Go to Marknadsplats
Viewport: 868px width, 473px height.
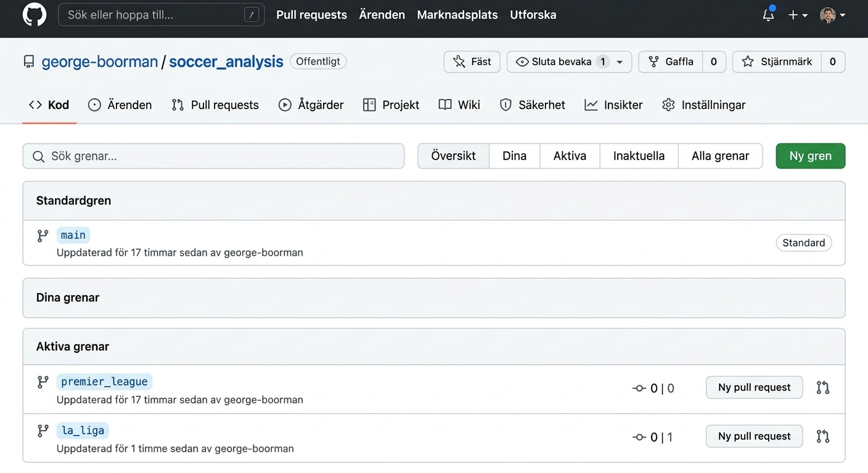click(x=457, y=15)
